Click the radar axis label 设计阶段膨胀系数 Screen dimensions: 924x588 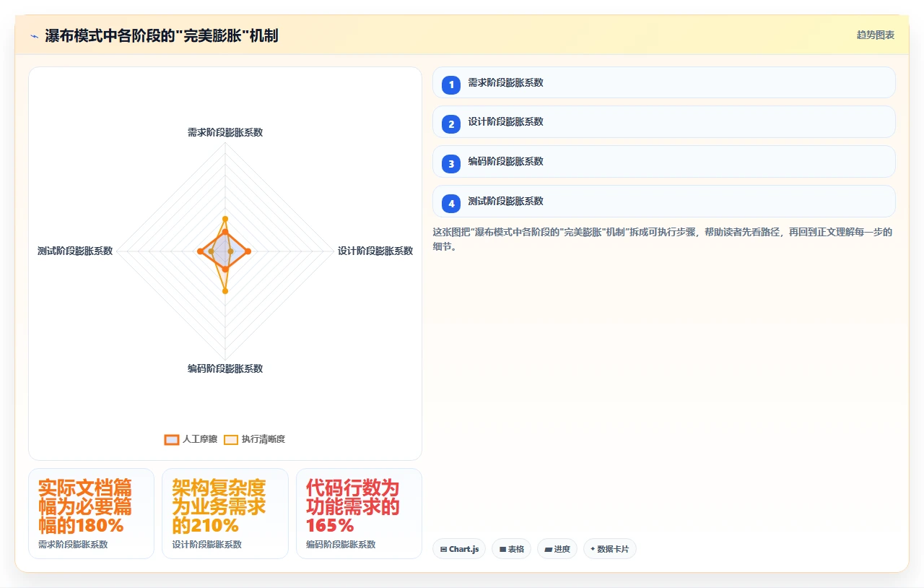[x=375, y=251]
